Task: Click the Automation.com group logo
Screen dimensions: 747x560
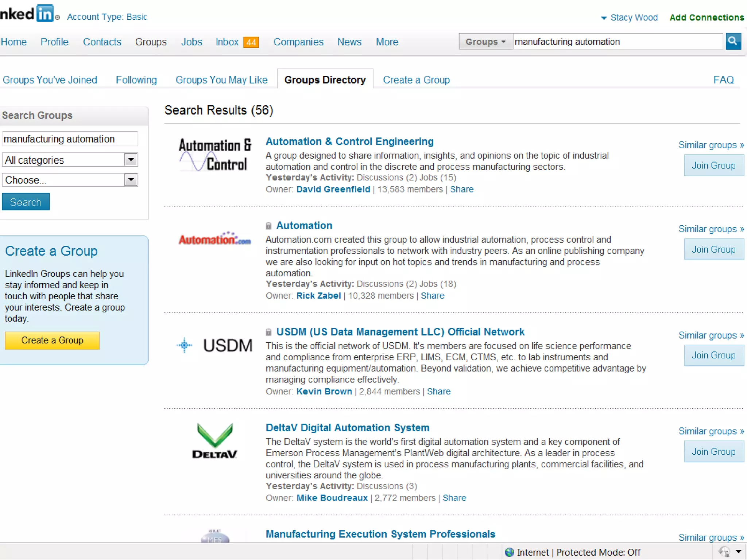Action: (215, 239)
